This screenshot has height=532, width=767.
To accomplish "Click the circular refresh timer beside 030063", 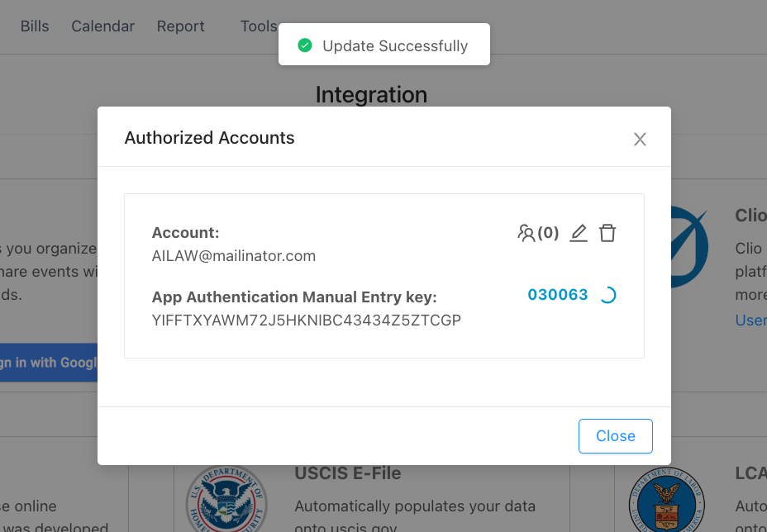I will [607, 295].
